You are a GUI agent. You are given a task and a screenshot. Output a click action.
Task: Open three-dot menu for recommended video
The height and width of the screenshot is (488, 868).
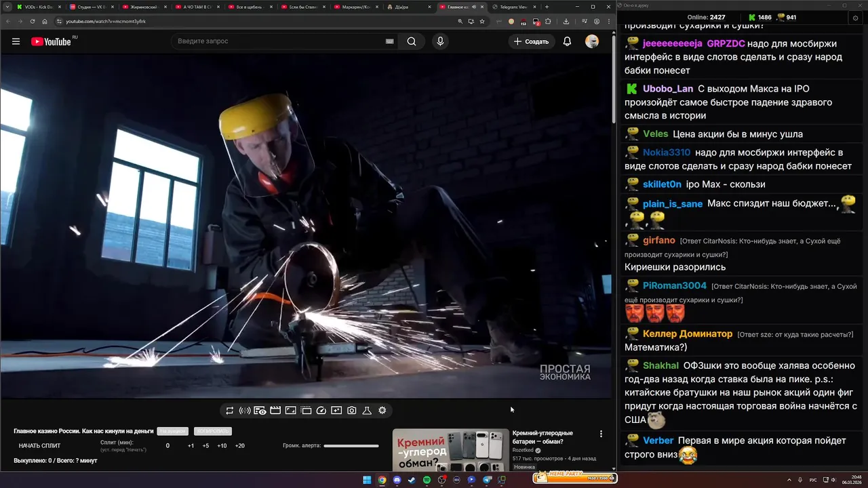tap(601, 434)
